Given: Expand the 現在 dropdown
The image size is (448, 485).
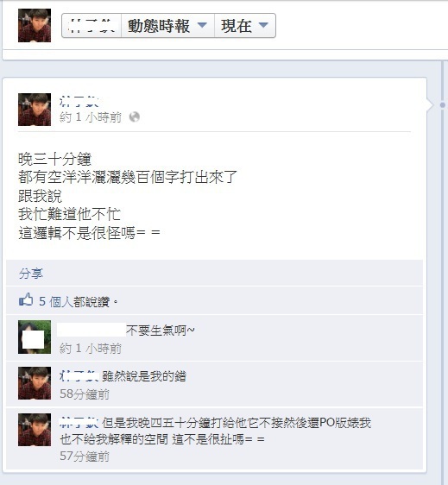Looking at the screenshot, I should (245, 26).
